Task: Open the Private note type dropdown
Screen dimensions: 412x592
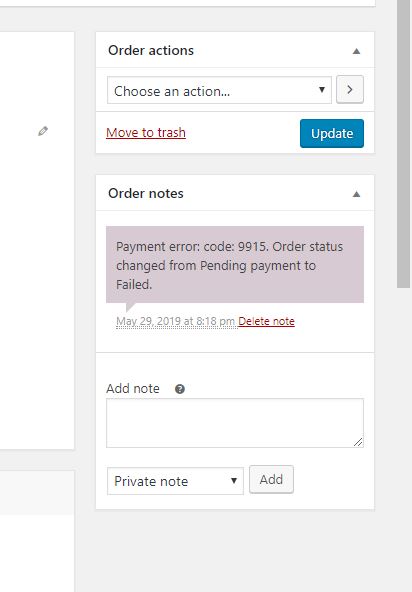Action: (x=175, y=481)
